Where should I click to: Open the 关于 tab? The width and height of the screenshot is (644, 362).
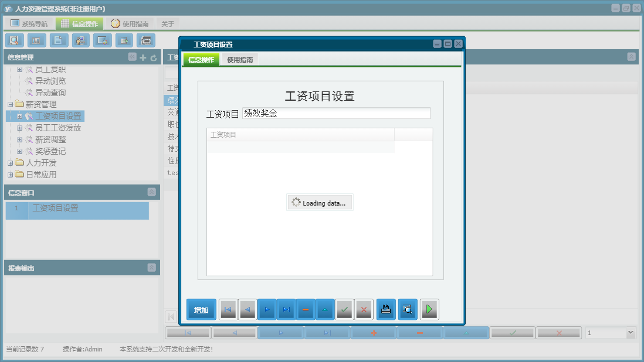tap(168, 24)
